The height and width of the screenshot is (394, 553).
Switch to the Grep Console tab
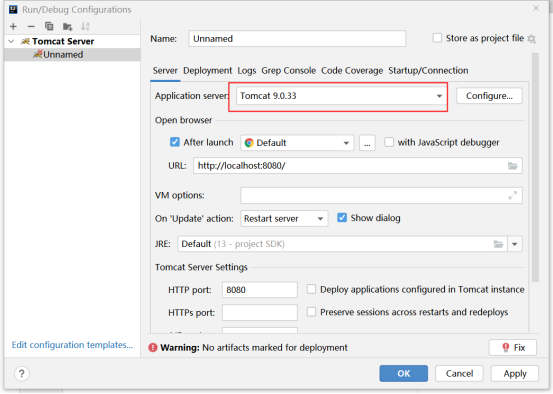click(288, 71)
